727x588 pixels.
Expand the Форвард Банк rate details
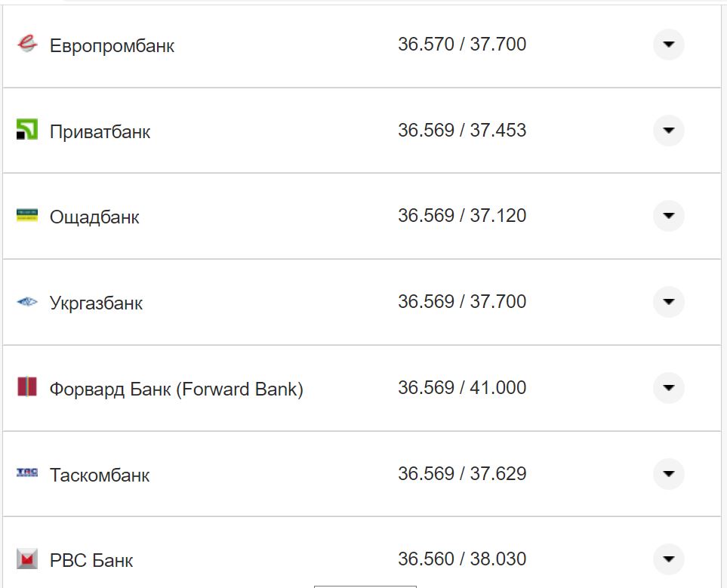[x=667, y=388]
